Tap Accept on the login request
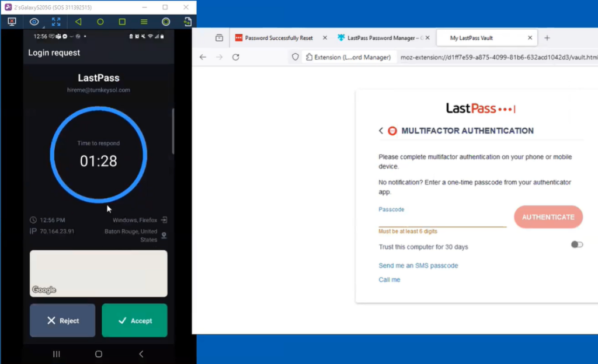Screen dimensions: 598x364 coord(134,320)
